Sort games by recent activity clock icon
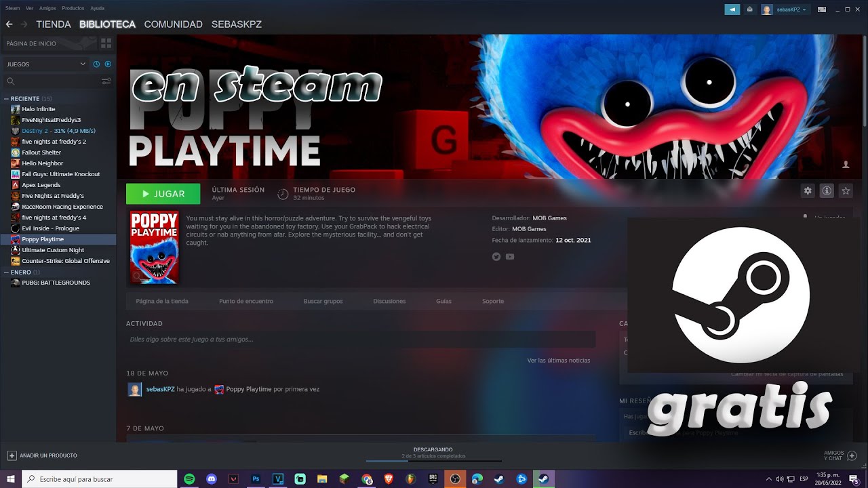The width and height of the screenshot is (868, 488). coord(97,64)
